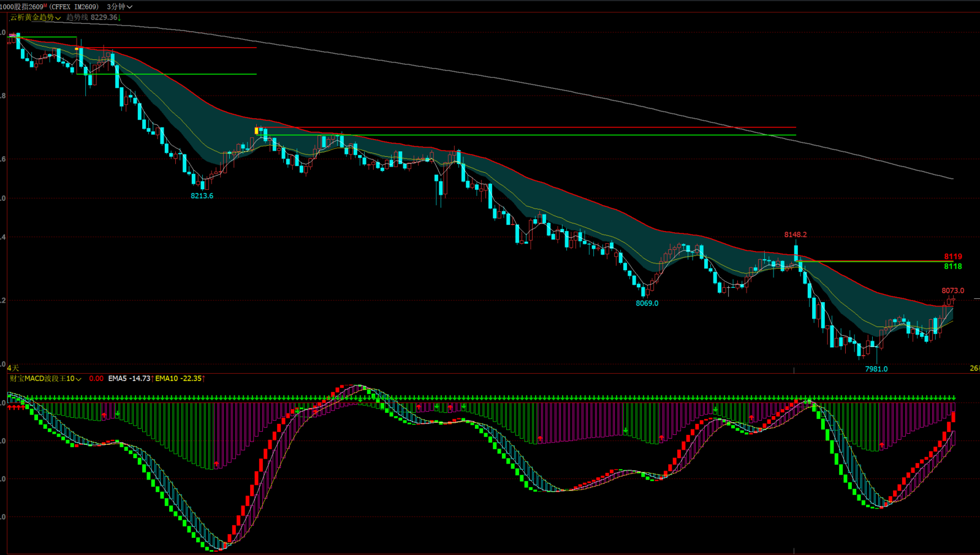
Task: Click the 7981.0 low price label
Action: tap(876, 369)
